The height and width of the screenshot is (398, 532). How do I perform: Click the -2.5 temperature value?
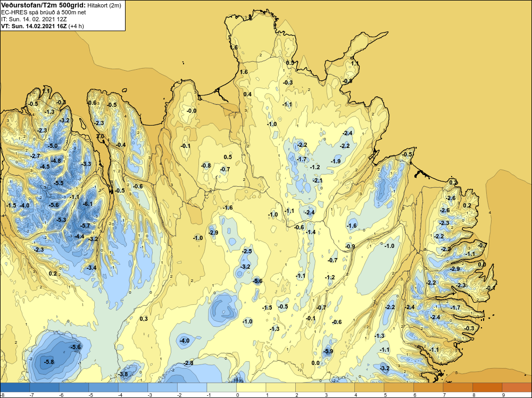[x=247, y=251]
